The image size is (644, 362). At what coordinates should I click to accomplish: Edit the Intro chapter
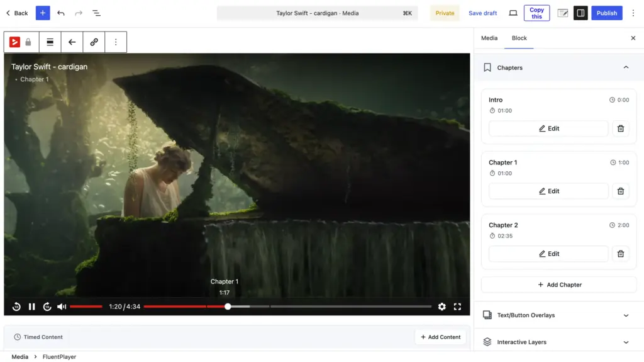[x=548, y=128]
